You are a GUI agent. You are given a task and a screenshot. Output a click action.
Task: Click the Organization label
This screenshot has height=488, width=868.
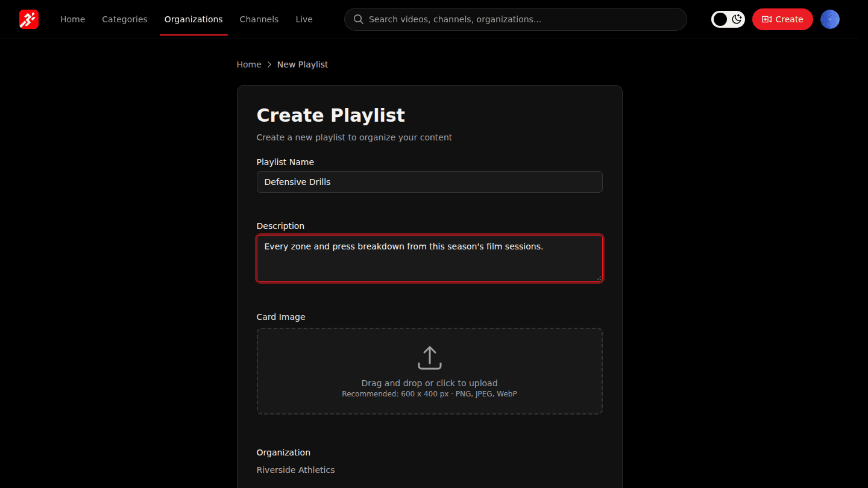tap(283, 452)
